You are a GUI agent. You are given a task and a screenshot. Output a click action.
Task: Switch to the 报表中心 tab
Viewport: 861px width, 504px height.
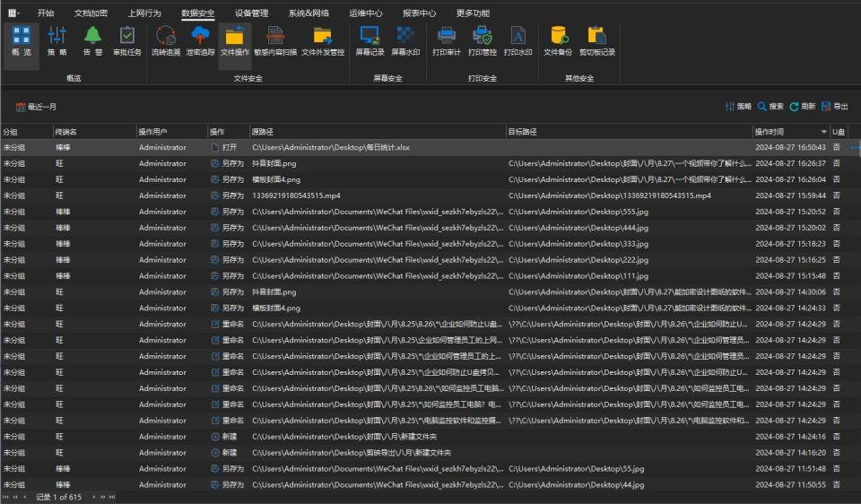(419, 13)
